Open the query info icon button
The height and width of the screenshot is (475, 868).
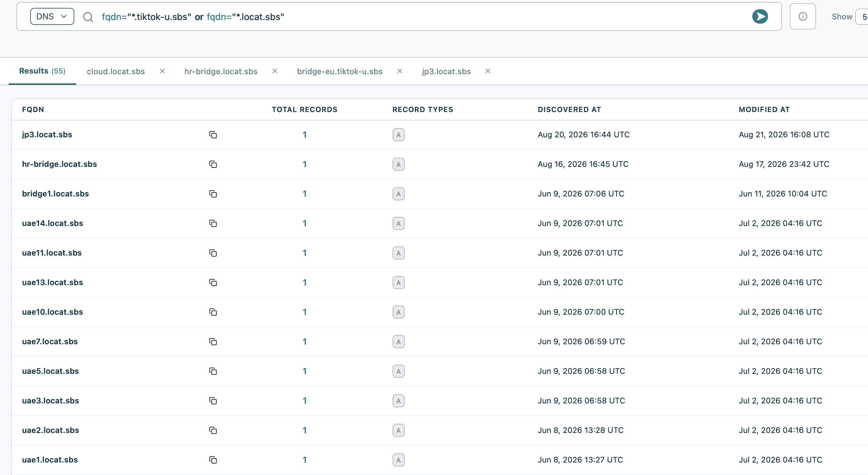tap(803, 16)
